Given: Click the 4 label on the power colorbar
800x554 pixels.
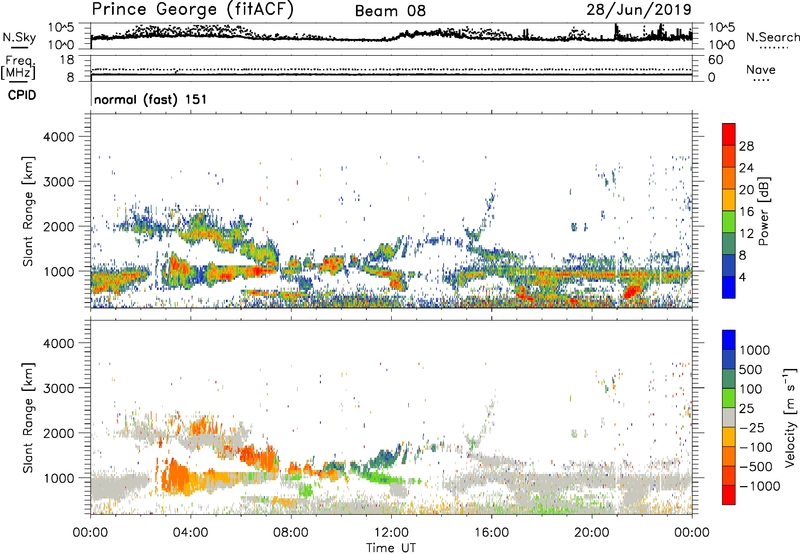Looking at the screenshot, I should click(x=742, y=278).
